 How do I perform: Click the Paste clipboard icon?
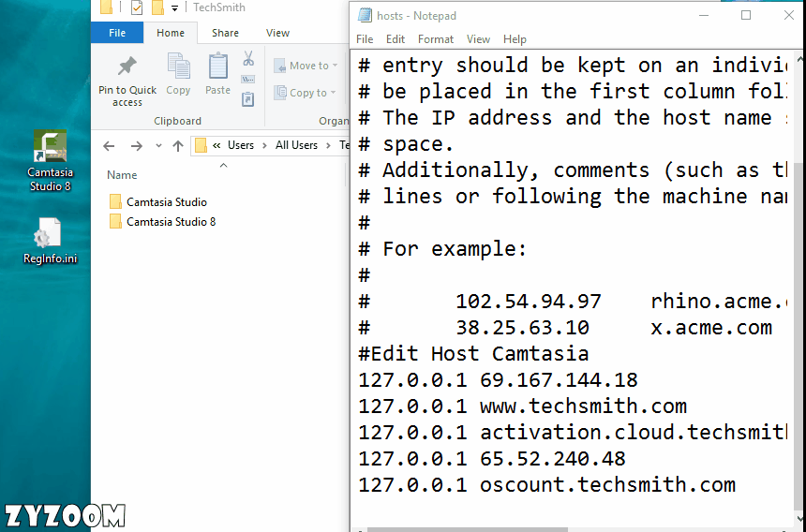pyautogui.click(x=218, y=66)
